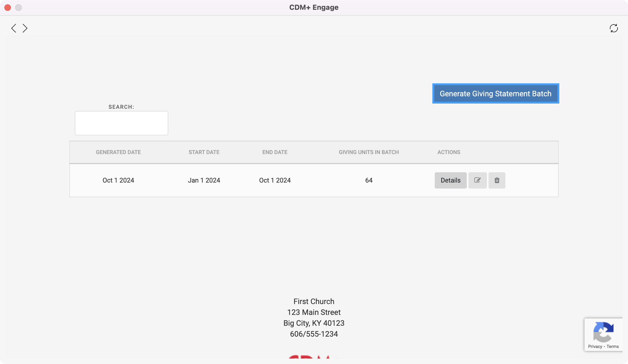This screenshot has height=364, width=628.
Task: Click the First Church footer name
Action: (x=313, y=301)
